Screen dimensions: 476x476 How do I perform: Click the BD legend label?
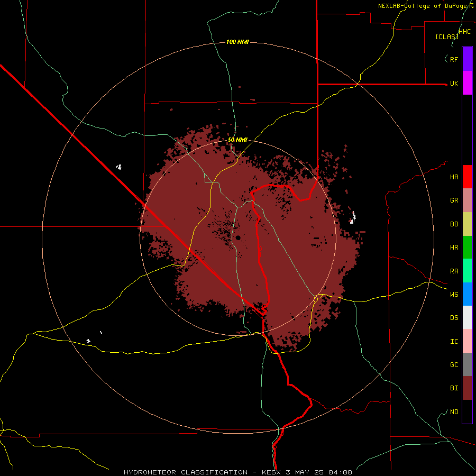pos(454,224)
